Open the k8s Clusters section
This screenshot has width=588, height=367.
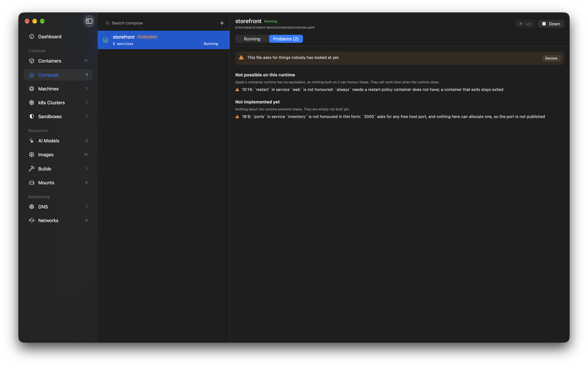[x=58, y=103]
